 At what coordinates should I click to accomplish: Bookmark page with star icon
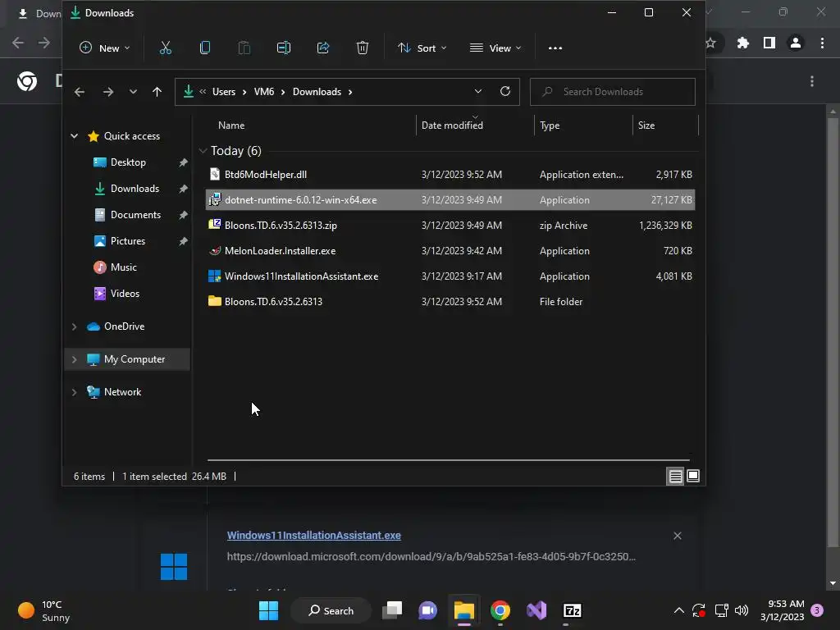coord(711,43)
